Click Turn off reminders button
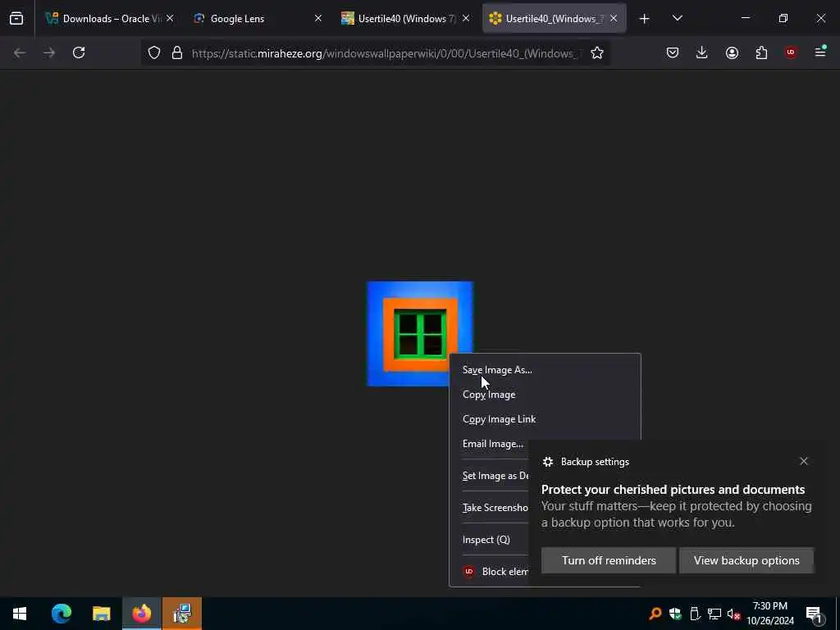This screenshot has height=630, width=840. [609, 560]
